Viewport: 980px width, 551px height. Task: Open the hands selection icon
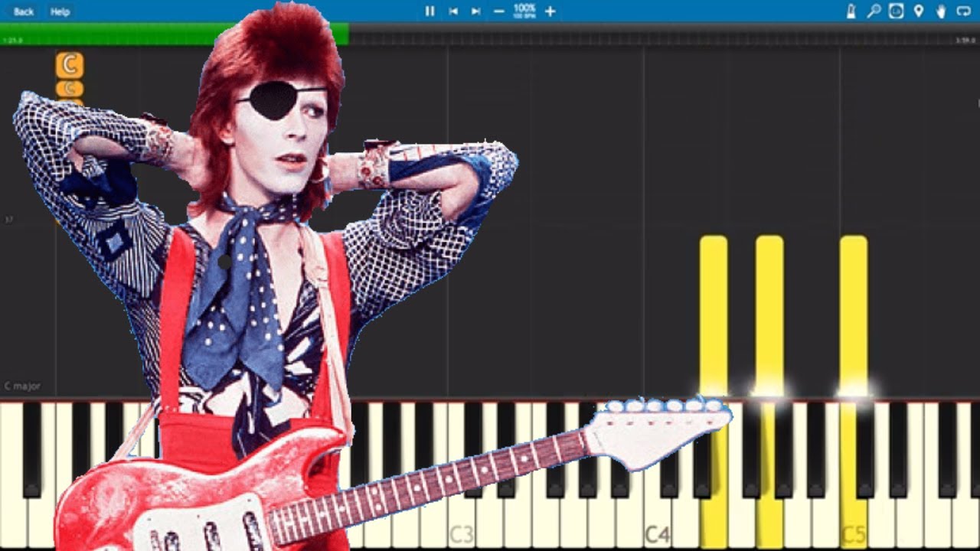(941, 11)
